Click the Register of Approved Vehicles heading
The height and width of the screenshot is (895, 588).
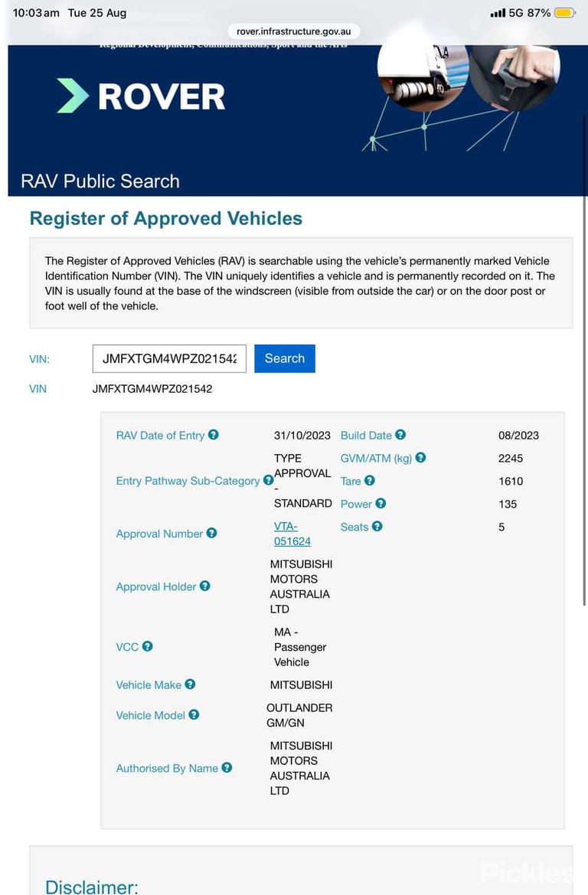tap(165, 218)
